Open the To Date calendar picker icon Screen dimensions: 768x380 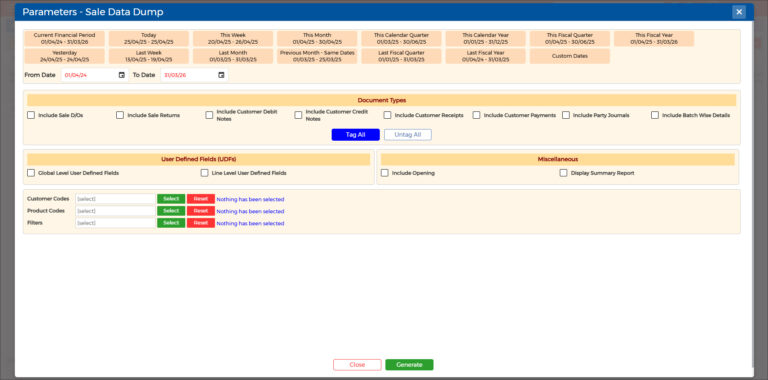click(x=221, y=75)
